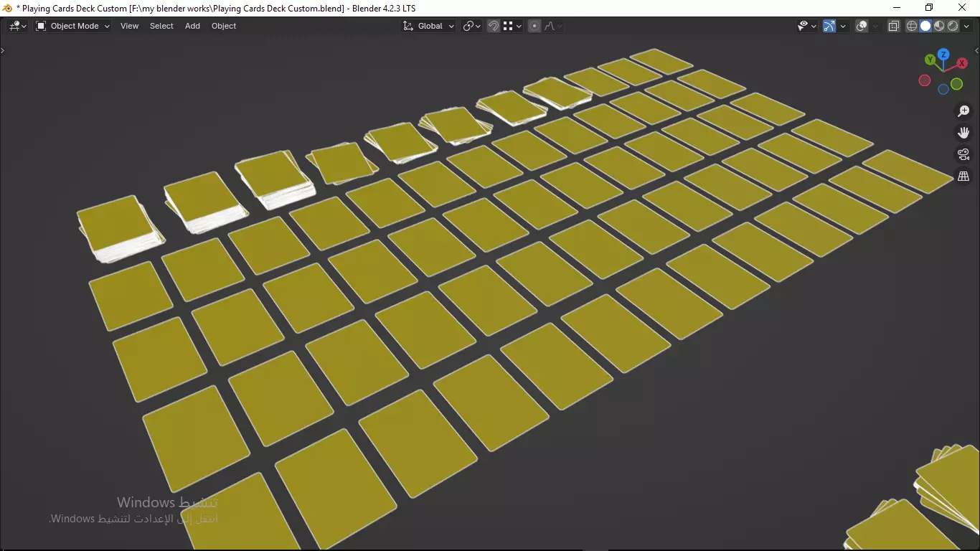Click the pan view hand icon
The width and height of the screenshot is (980, 551).
pos(963,133)
